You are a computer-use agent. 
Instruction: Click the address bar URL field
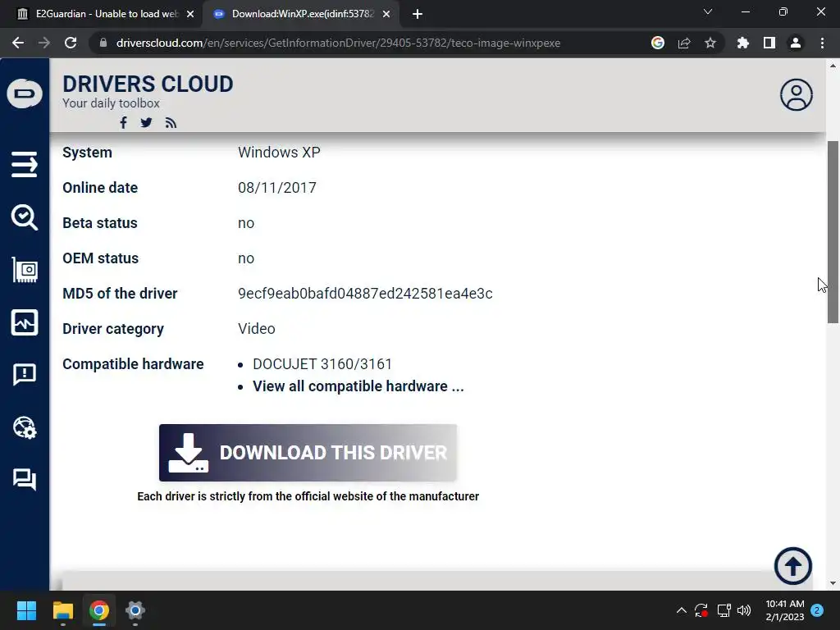[338, 43]
